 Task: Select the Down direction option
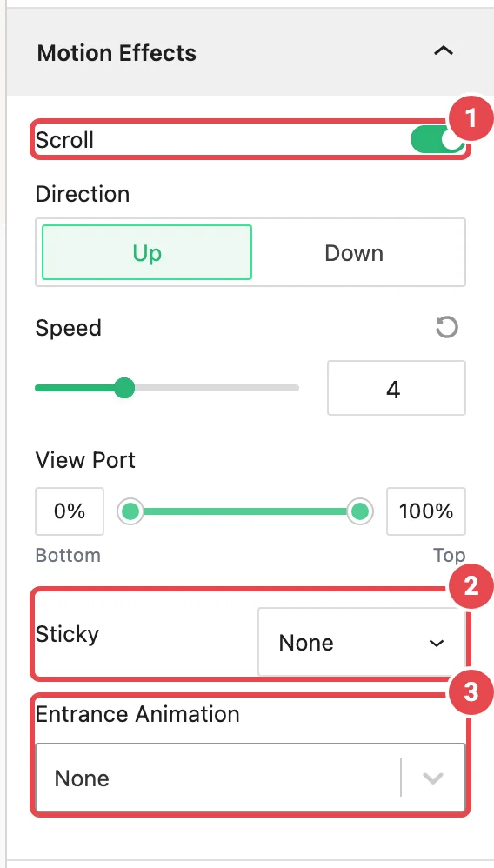tap(354, 252)
